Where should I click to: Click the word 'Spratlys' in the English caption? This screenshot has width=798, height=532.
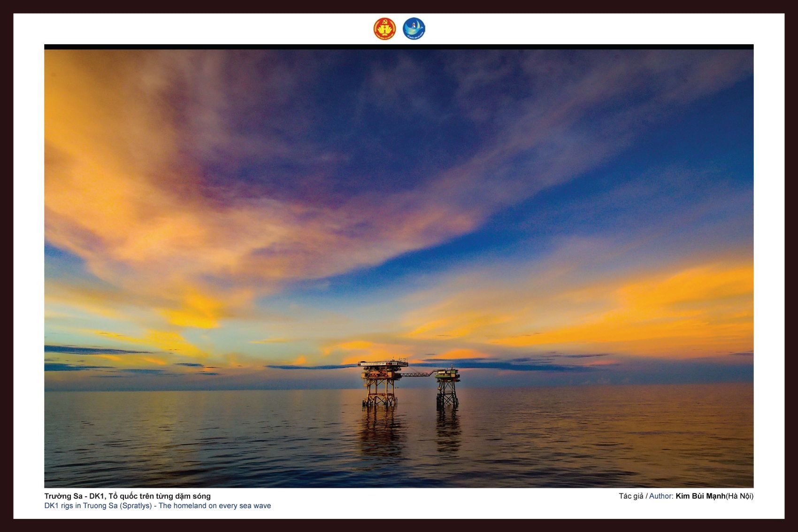(136, 506)
